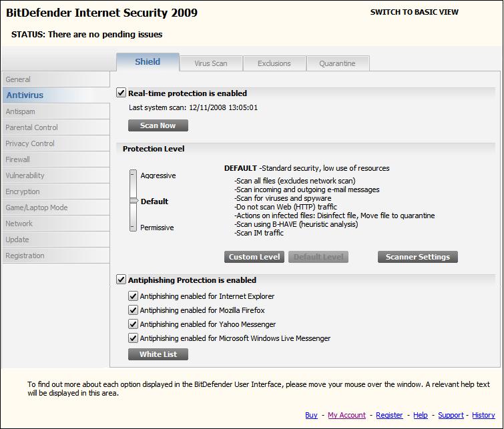The width and height of the screenshot is (504, 429).
Task: Toggle Antiphishing for Mozilla Firefox
Action: pyautogui.click(x=133, y=310)
